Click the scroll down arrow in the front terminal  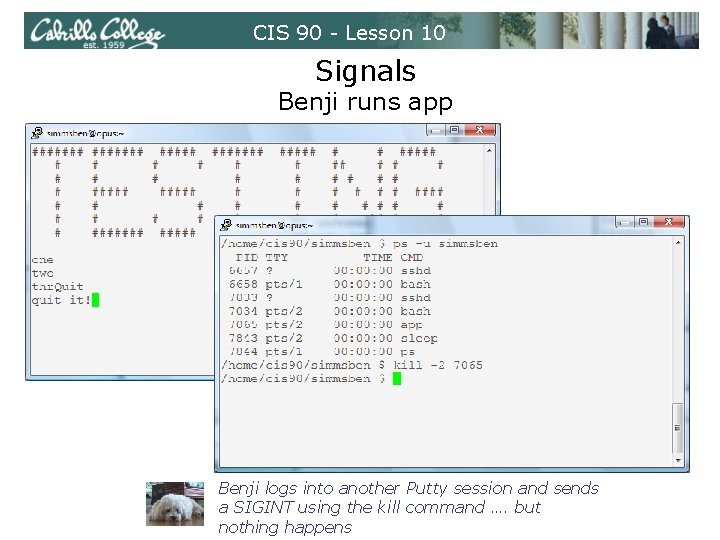click(678, 460)
